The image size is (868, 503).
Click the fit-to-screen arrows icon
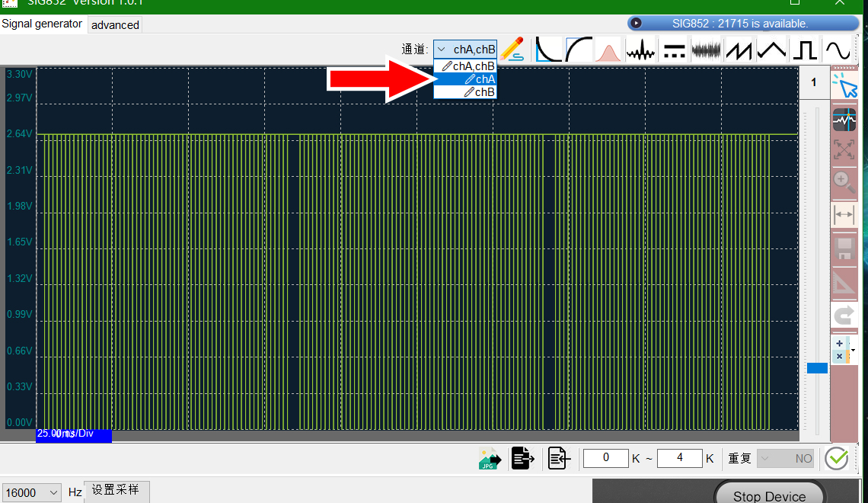[844, 149]
